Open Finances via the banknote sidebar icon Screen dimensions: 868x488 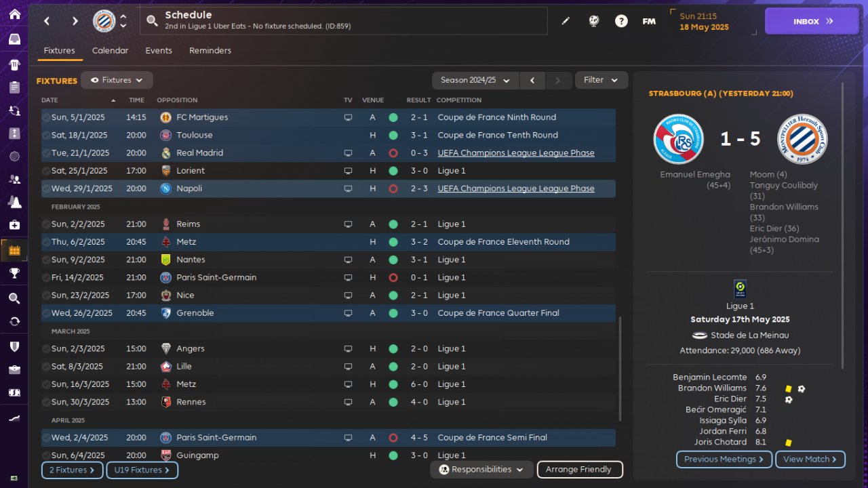pyautogui.click(x=14, y=392)
